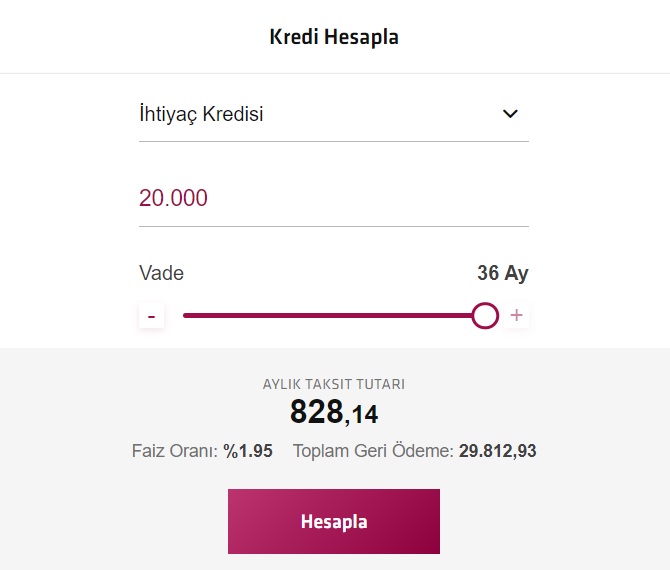Click the Toplam Geri Ödeme label
The width and height of the screenshot is (670, 570).
(x=373, y=451)
